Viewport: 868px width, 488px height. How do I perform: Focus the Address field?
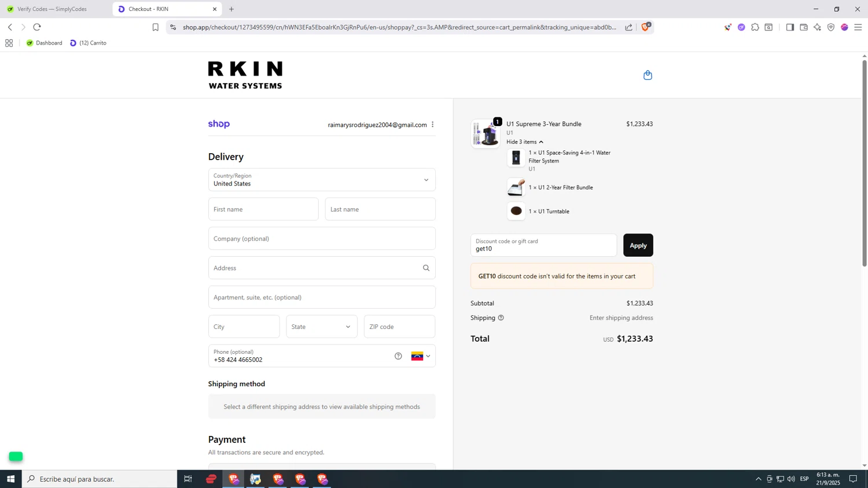[322, 268]
